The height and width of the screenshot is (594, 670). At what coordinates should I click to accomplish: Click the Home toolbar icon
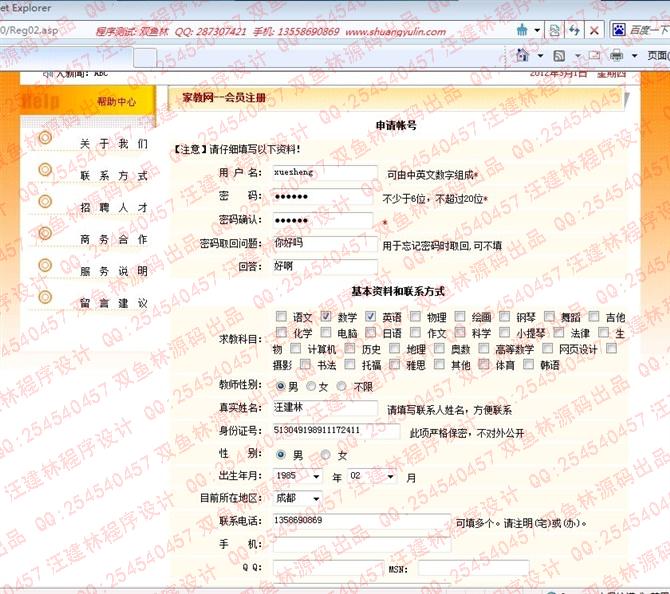(x=522, y=55)
